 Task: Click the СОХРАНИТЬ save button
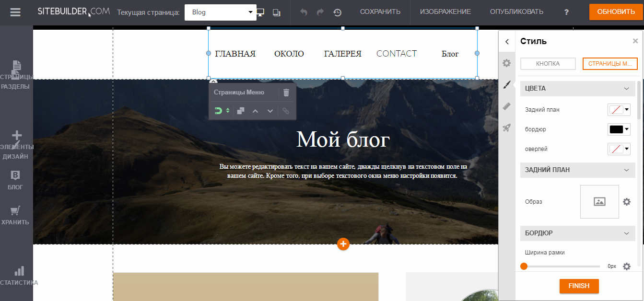(x=380, y=12)
